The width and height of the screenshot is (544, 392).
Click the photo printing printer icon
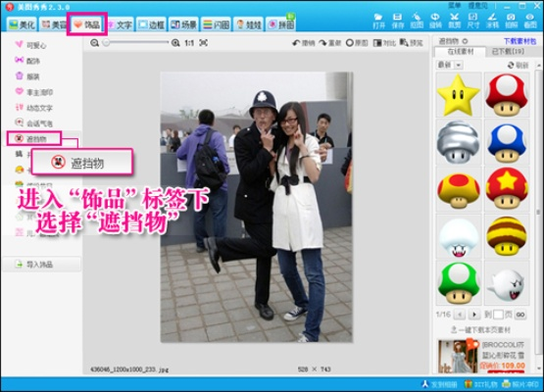507,384
